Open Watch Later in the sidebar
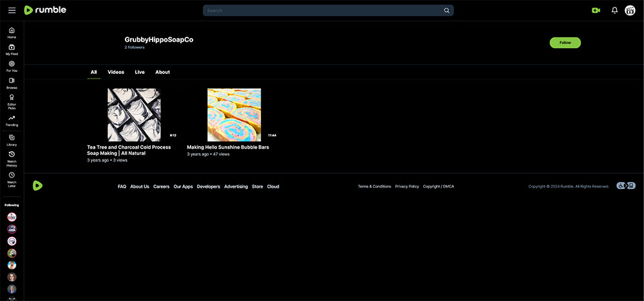 12,179
